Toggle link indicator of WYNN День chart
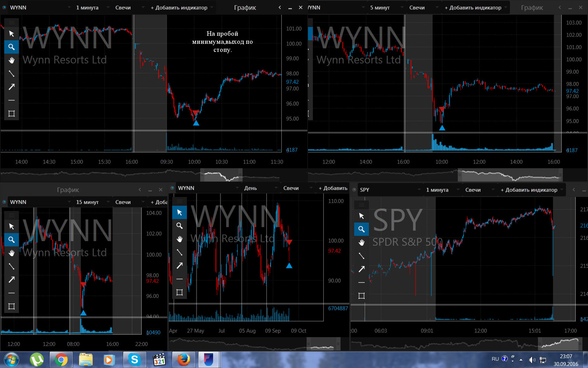Viewport: 588px width, 368px height. pyautogui.click(x=172, y=188)
